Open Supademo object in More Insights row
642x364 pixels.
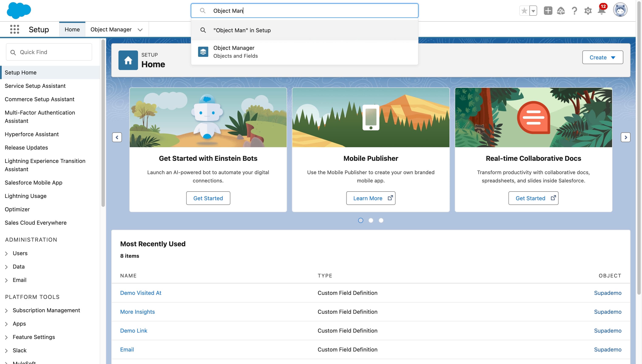click(x=607, y=312)
